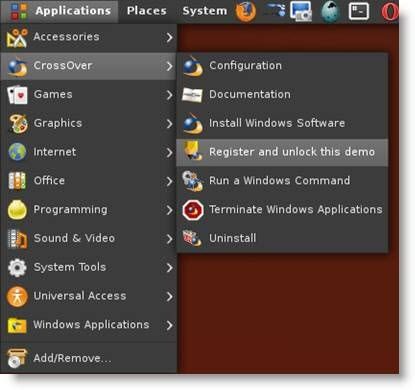Image resolution: width=415 pixels, height=390 pixels.
Task: Click the Universal Access icon
Action: click(x=17, y=296)
